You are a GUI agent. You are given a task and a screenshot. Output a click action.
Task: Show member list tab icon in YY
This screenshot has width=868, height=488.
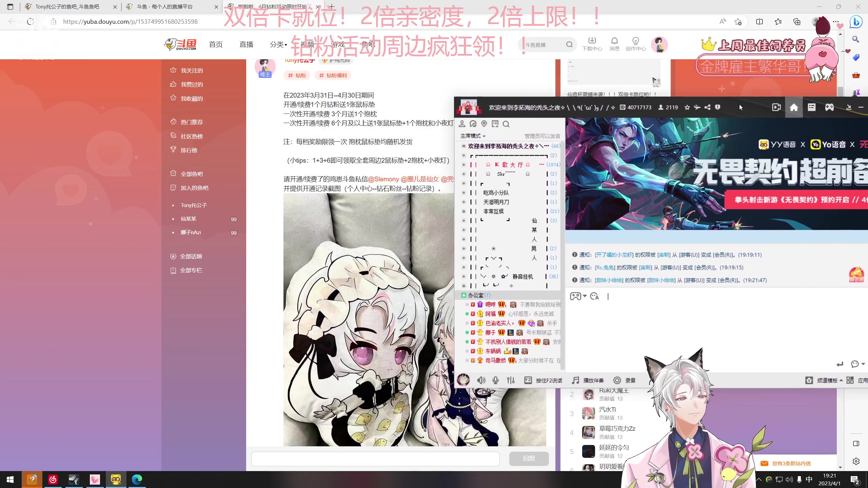pyautogui.click(x=462, y=124)
